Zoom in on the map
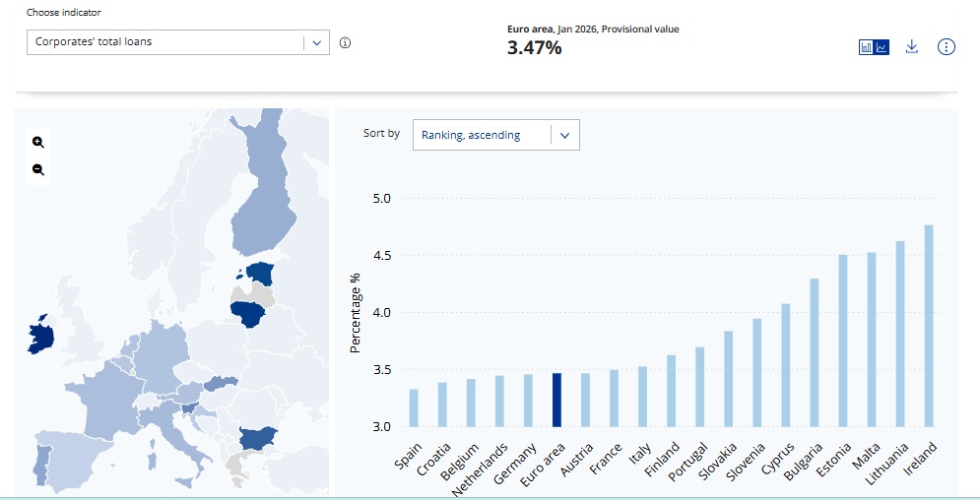 coord(38,142)
